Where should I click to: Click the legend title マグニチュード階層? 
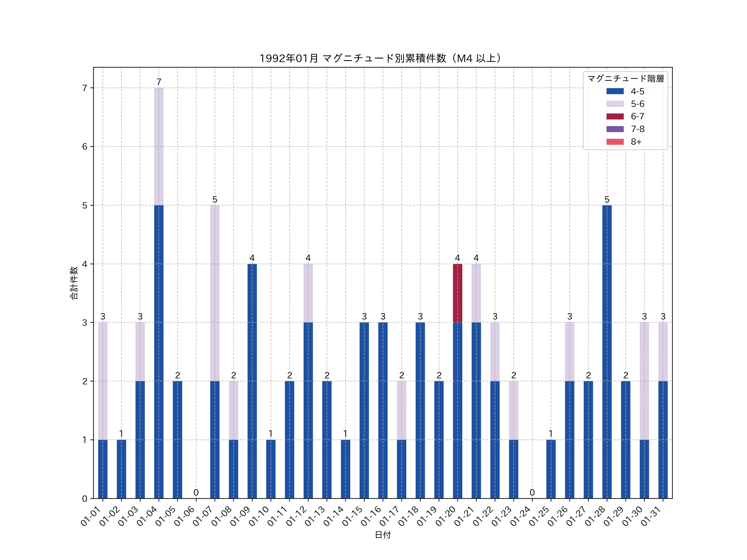point(625,79)
